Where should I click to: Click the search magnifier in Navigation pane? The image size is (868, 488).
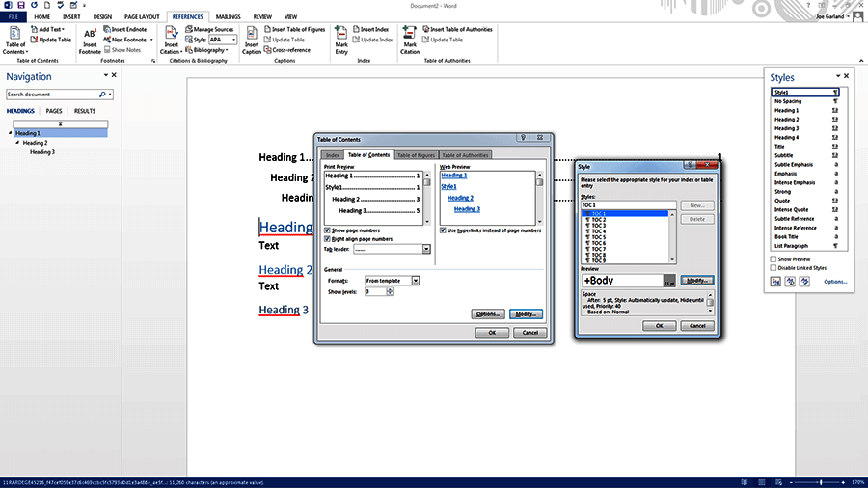point(102,95)
